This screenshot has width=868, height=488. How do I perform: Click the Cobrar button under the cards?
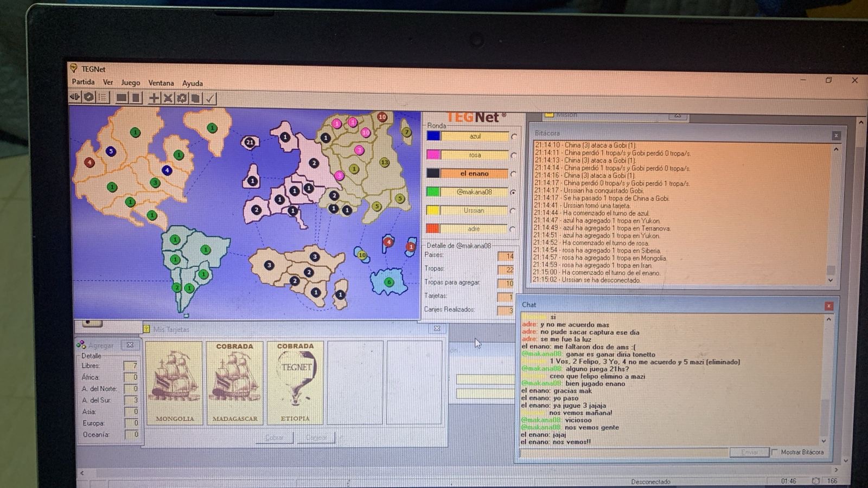(x=274, y=438)
